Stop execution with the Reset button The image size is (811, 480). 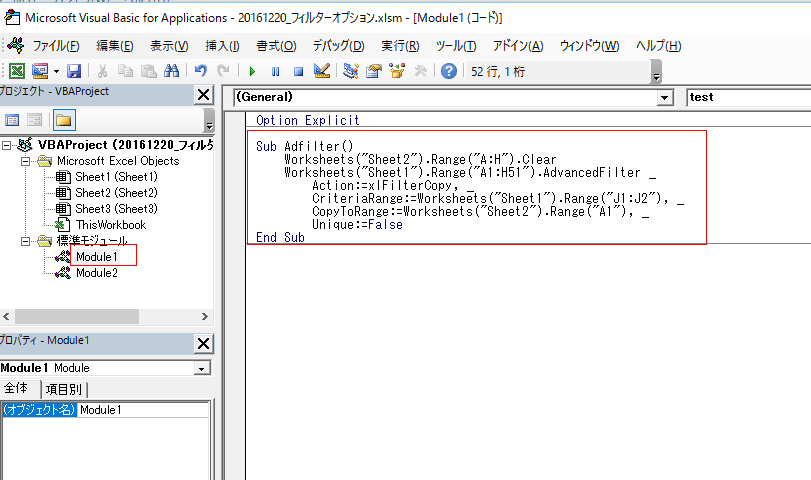pos(298,71)
